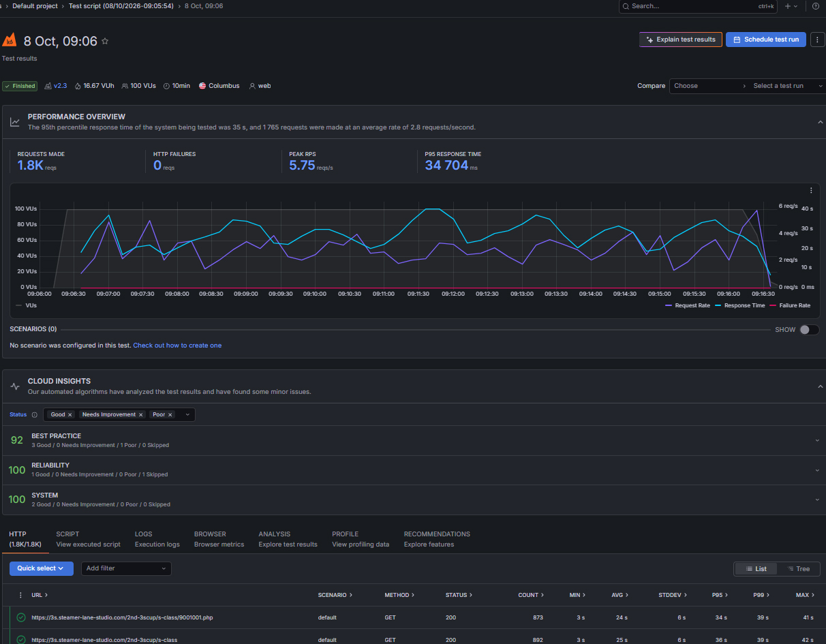The height and width of the screenshot is (644, 826).
Task: Switch results view to Tree
Action: click(x=798, y=568)
